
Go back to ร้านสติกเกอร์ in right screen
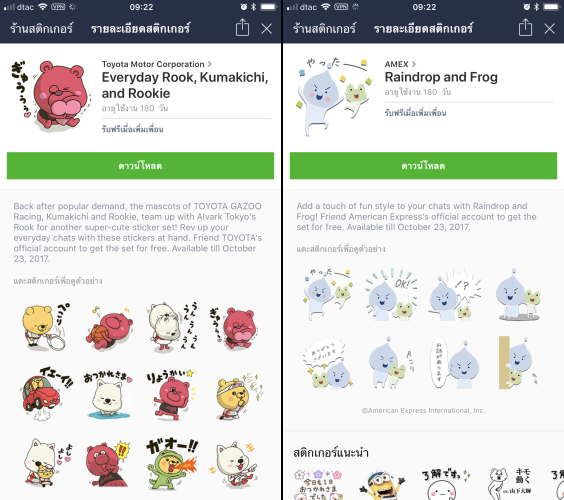pyautogui.click(x=324, y=28)
